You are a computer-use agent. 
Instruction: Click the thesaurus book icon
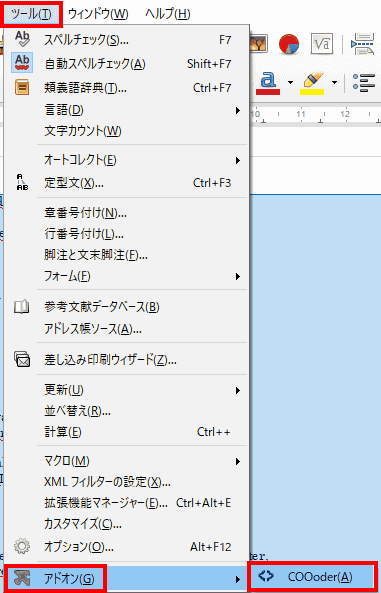coord(22,87)
